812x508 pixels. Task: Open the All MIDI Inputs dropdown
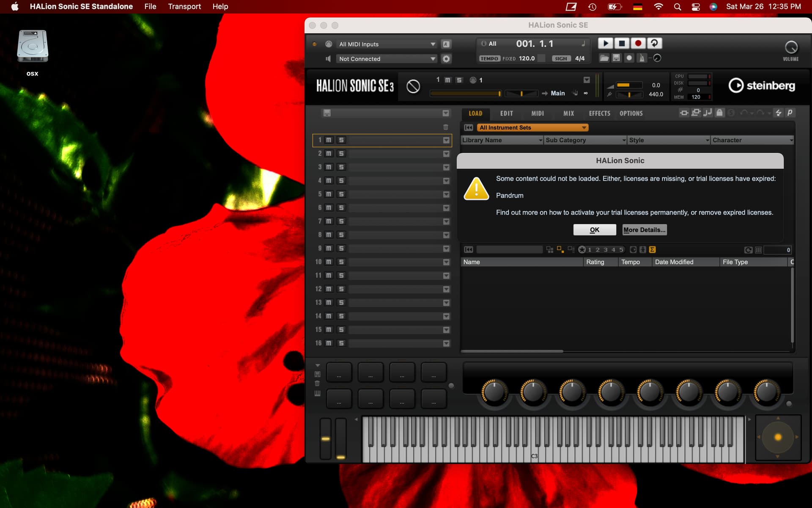387,44
